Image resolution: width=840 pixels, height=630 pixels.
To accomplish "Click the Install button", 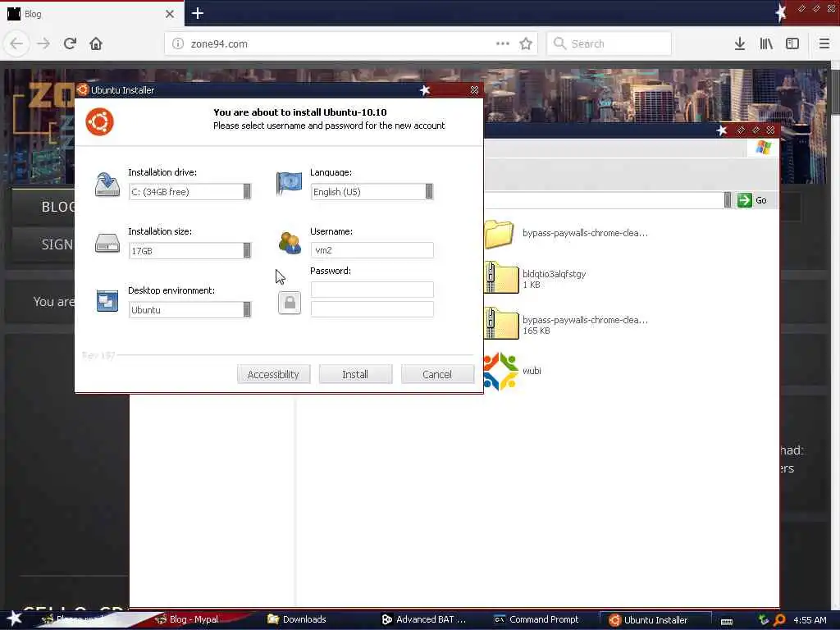I will pyautogui.click(x=355, y=374).
